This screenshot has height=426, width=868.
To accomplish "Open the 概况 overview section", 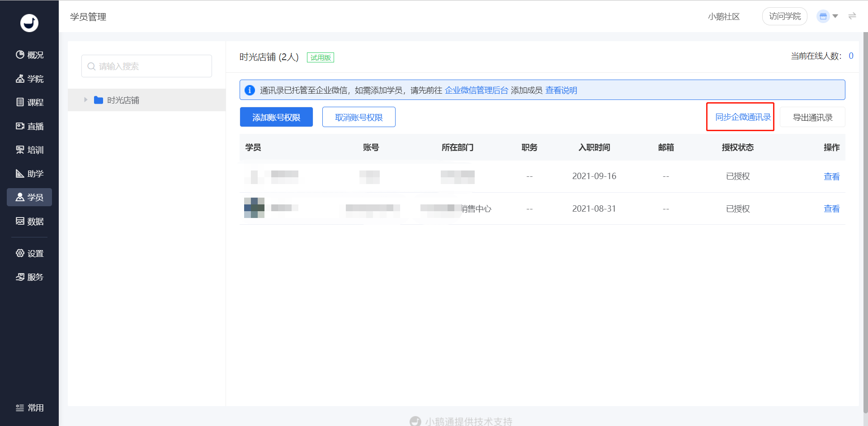I will pyautogui.click(x=29, y=55).
